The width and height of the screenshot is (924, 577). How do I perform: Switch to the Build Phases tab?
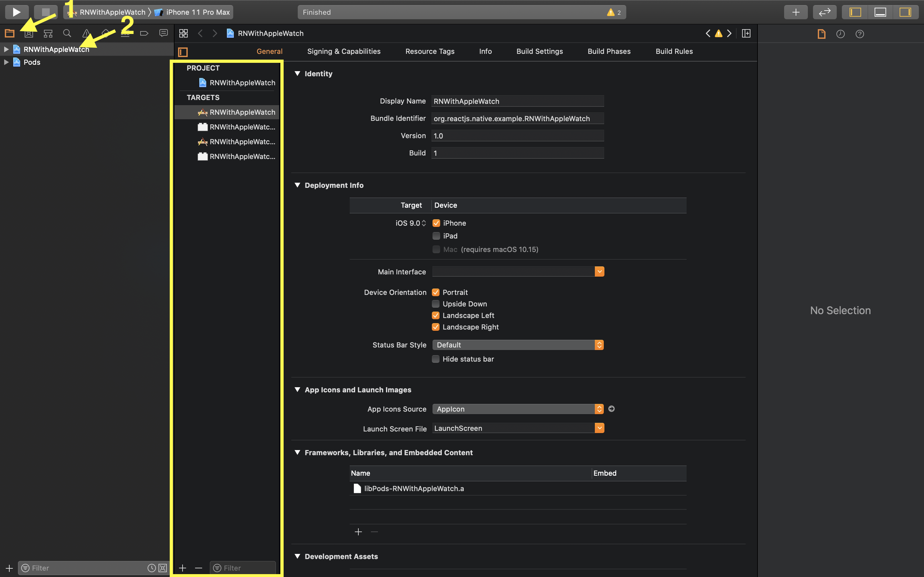[609, 51]
